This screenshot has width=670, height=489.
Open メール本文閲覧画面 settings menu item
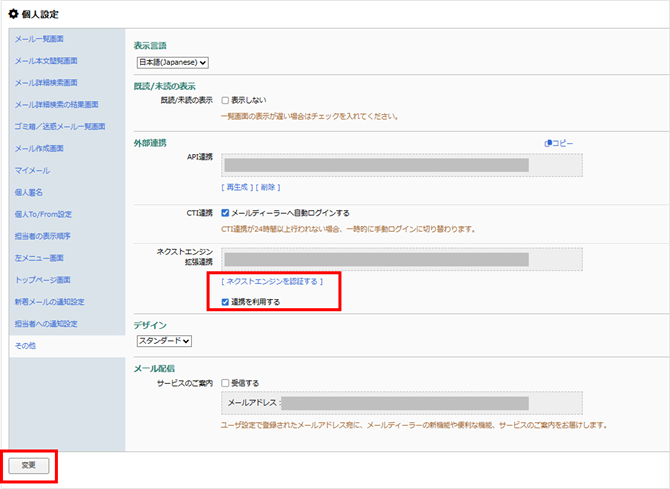click(x=46, y=61)
